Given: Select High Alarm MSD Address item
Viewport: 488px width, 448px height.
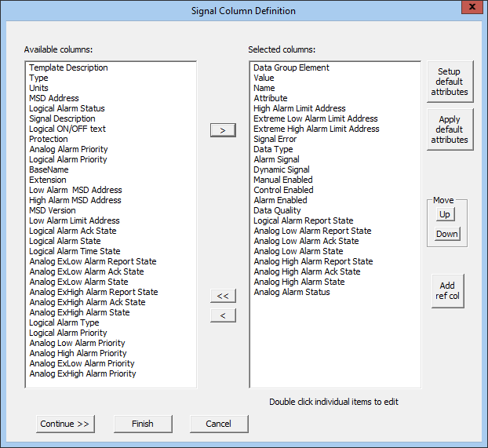Looking at the screenshot, I should (x=75, y=201).
